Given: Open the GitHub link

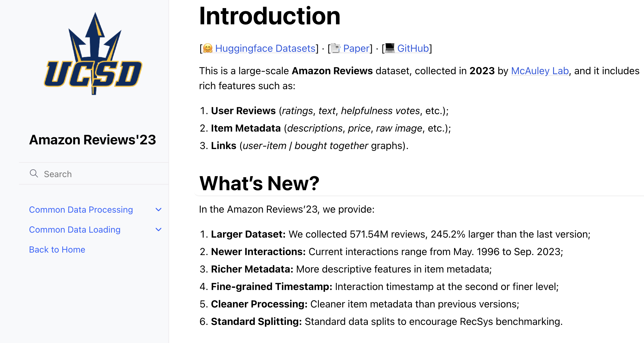Looking at the screenshot, I should click(x=413, y=48).
